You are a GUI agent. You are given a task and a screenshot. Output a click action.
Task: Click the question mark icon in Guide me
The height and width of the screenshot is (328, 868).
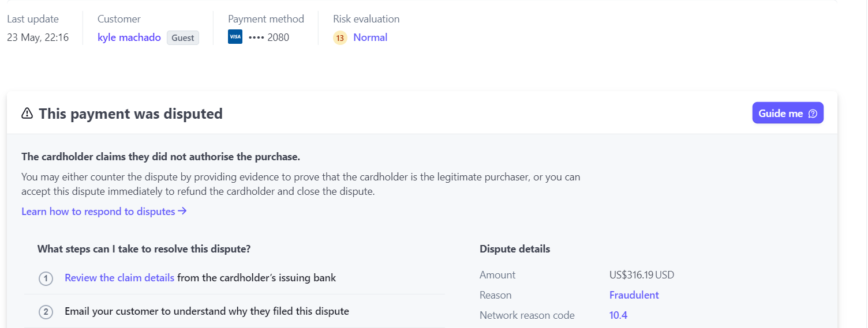point(813,114)
